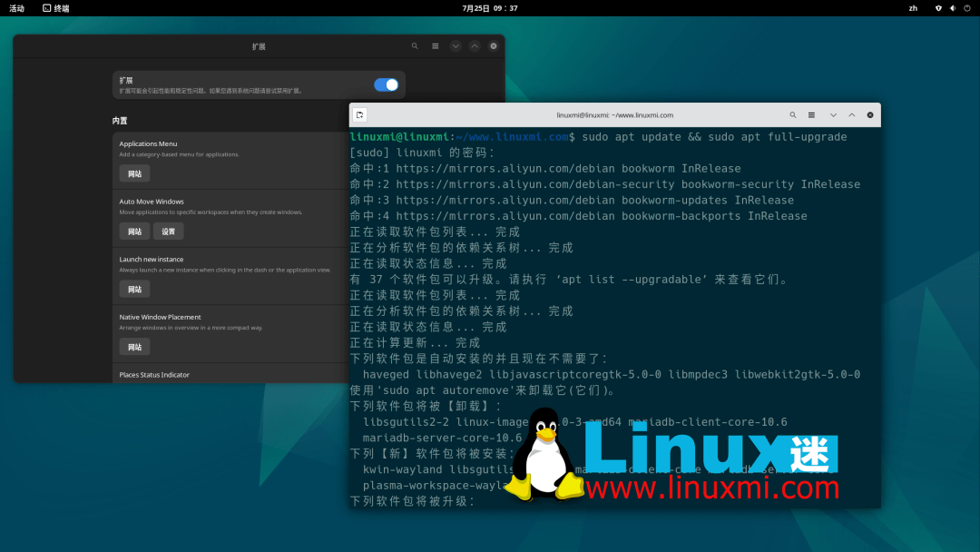Open the terminal search icon
Image resolution: width=980 pixels, height=552 pixels.
click(x=792, y=114)
